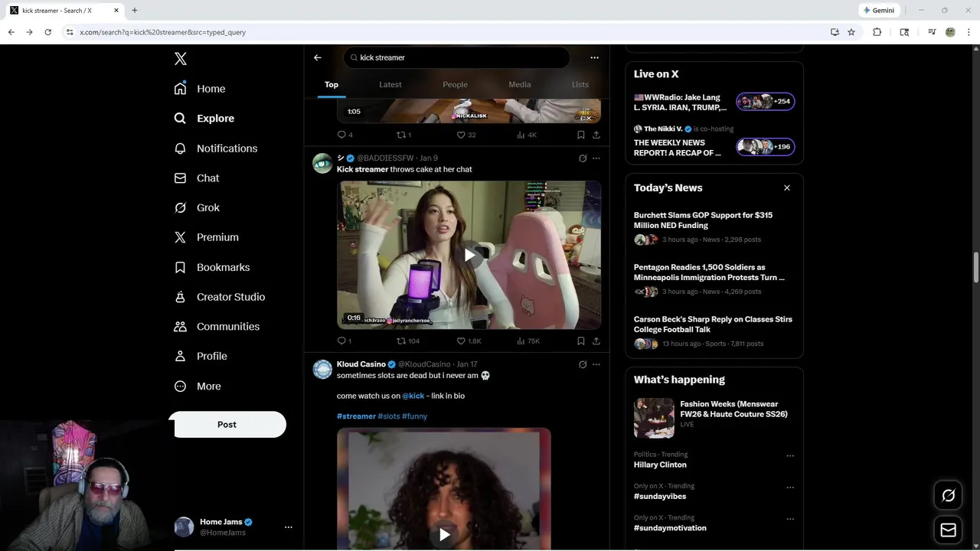This screenshot has height=551, width=980.
Task: Click the #funny hashtag
Action: (414, 416)
